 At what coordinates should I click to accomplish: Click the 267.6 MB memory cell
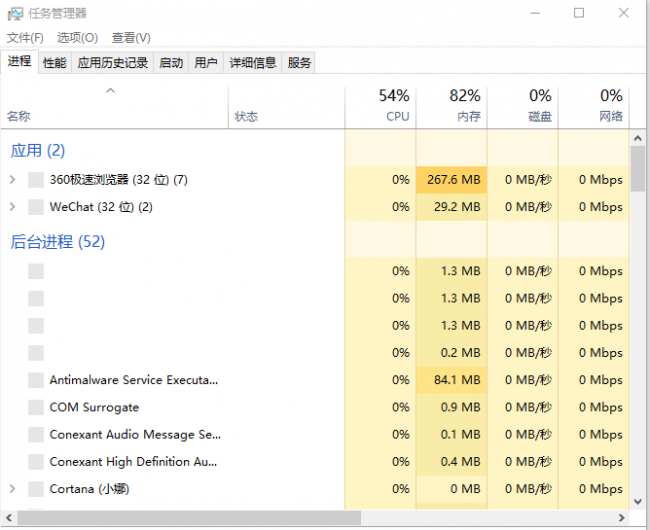click(x=451, y=180)
